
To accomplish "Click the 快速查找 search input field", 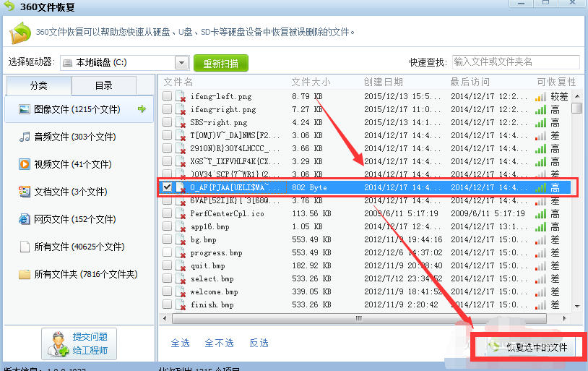I will [516, 62].
